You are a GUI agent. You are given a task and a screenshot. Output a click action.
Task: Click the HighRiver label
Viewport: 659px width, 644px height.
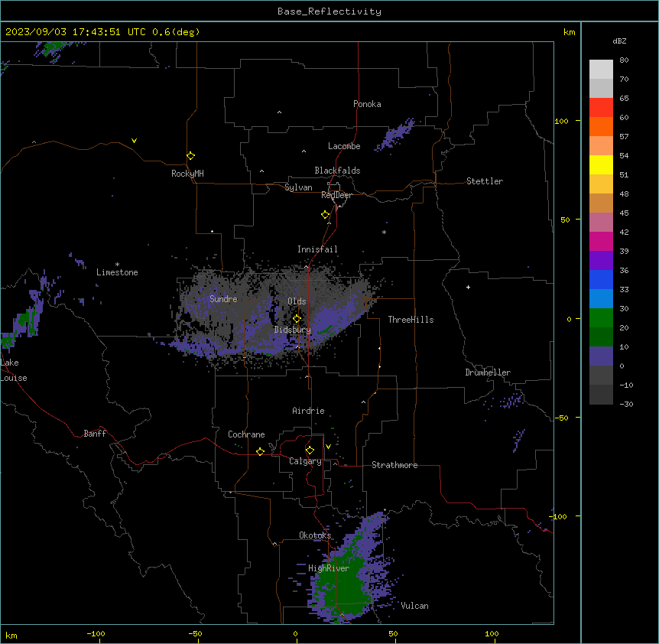pos(329,568)
